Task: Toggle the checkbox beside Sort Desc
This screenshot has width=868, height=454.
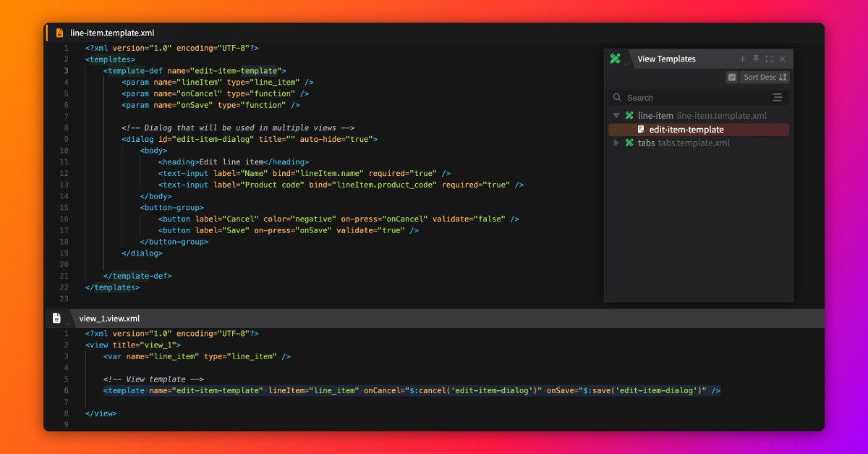Action: (732, 77)
